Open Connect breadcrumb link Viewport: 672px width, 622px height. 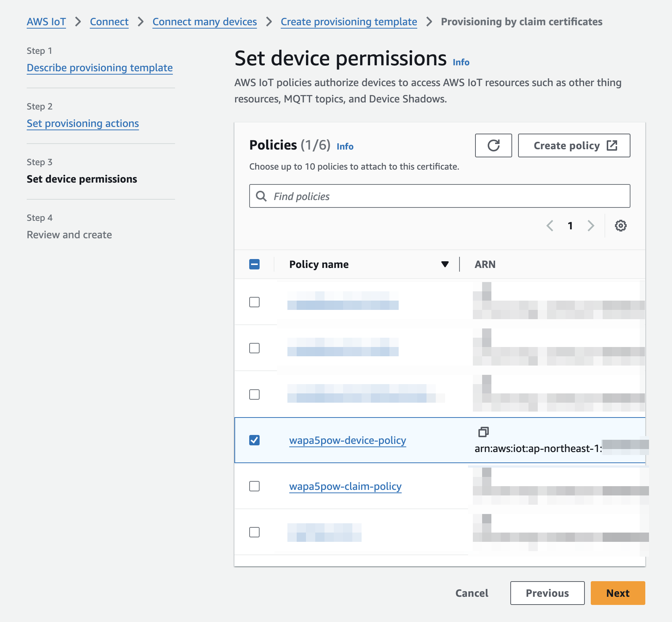(109, 22)
